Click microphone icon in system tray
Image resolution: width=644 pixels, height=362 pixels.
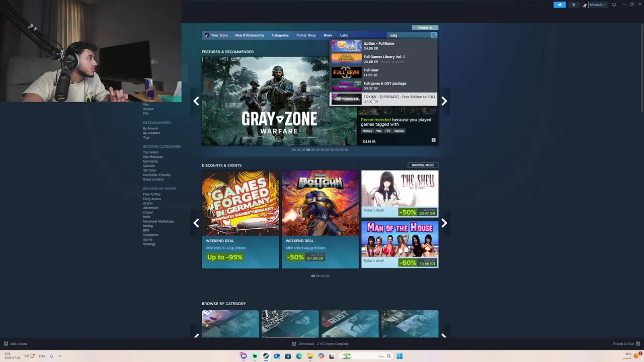tap(51, 356)
